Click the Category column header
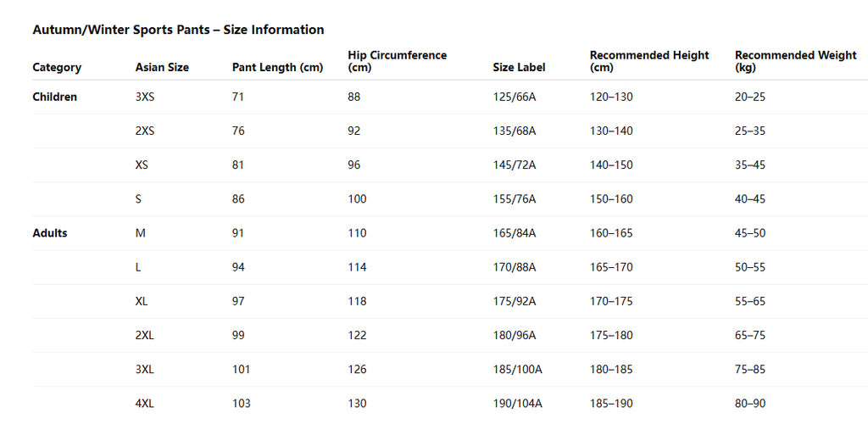 57,67
